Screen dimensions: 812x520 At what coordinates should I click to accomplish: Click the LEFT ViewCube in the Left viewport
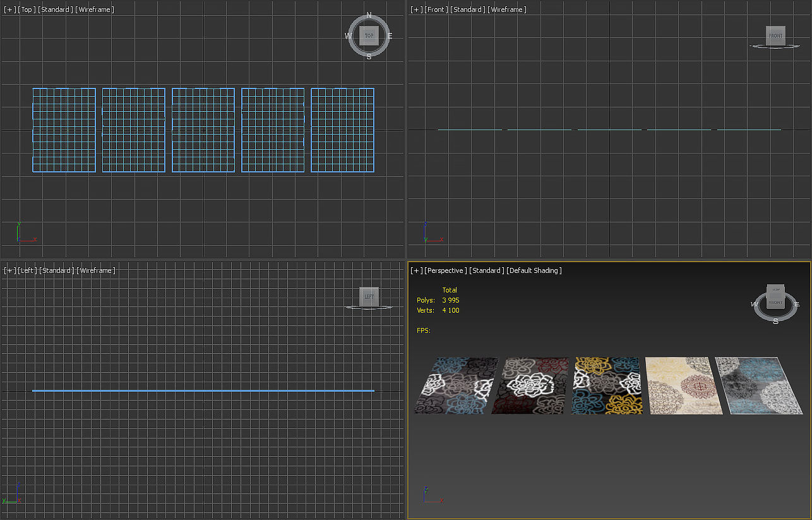coord(369,296)
